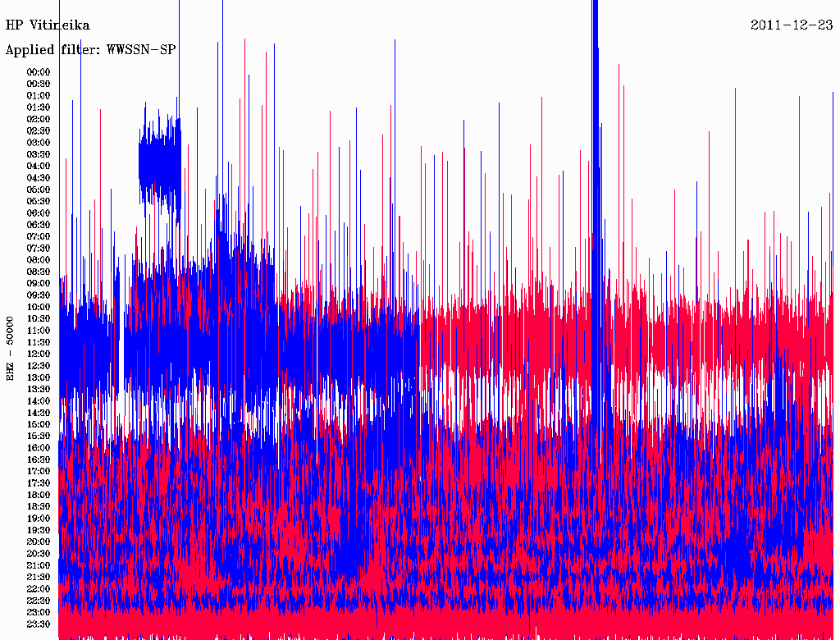Select the 23:30 time label

(x=39, y=624)
